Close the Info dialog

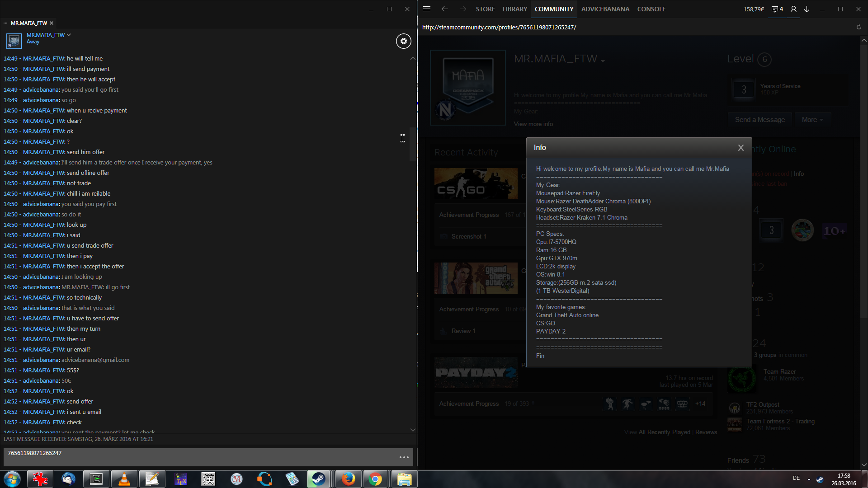coord(741,148)
